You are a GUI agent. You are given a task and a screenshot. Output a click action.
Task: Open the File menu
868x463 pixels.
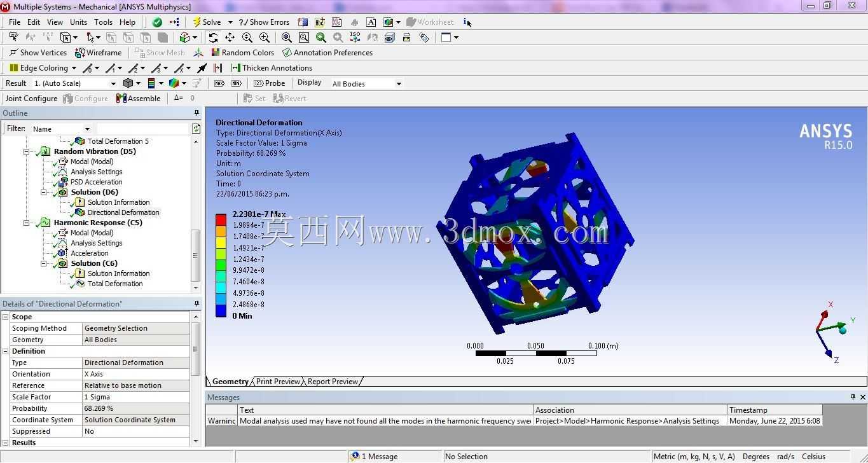(x=15, y=22)
